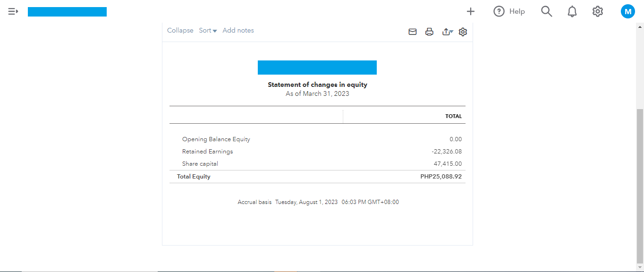Image resolution: width=644 pixels, height=272 pixels.
Task: Click the report company name heading
Action: click(x=317, y=68)
